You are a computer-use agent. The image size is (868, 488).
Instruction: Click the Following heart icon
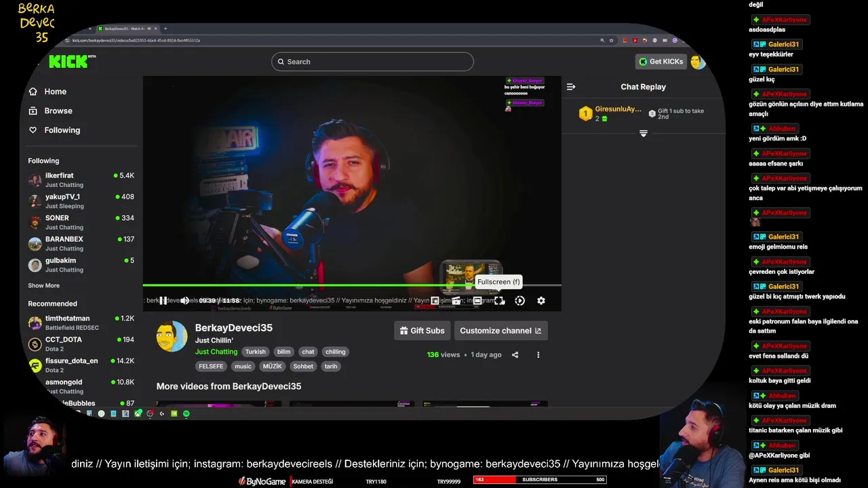click(33, 130)
